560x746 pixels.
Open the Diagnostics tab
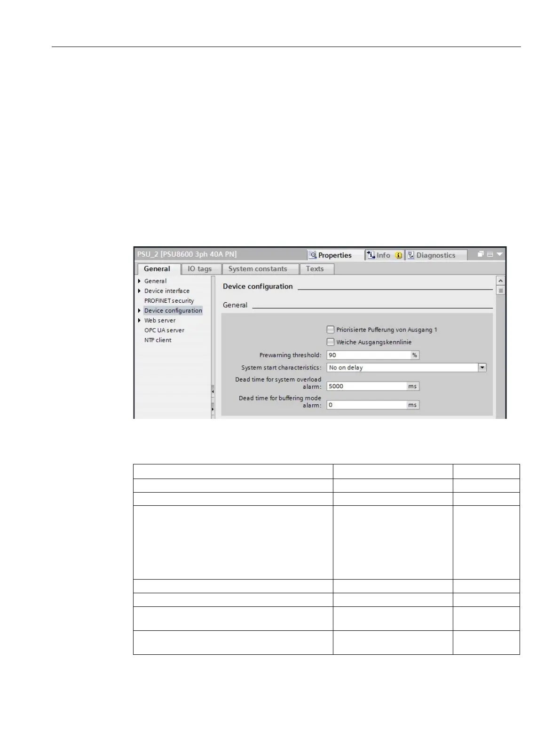pyautogui.click(x=436, y=255)
